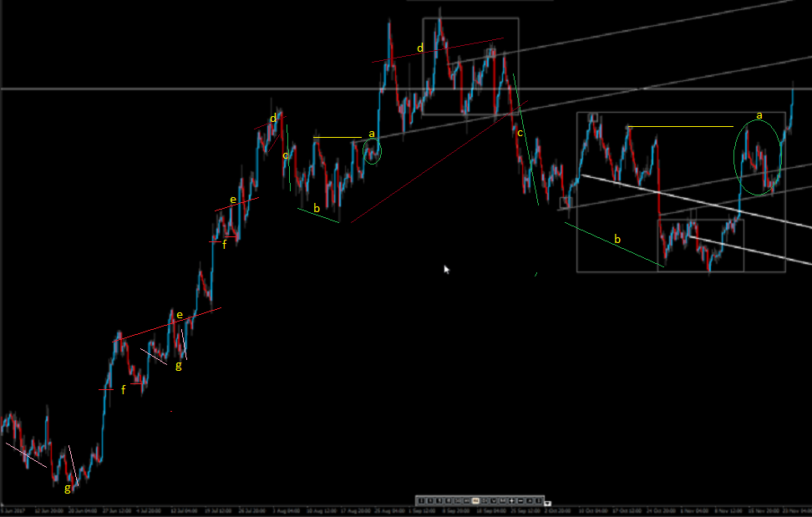The image size is (812, 517).
Task: Click the '12 Jul 04:00' time axis label
Action: [x=183, y=511]
